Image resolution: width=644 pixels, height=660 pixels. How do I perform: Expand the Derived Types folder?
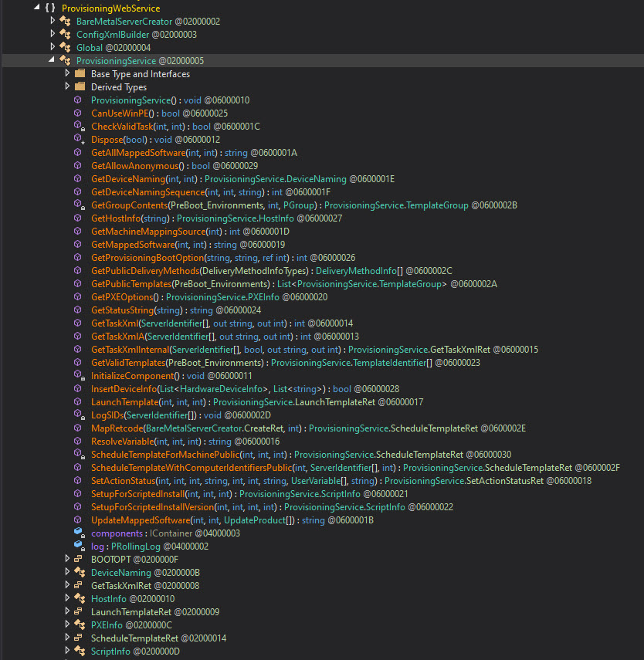(67, 86)
